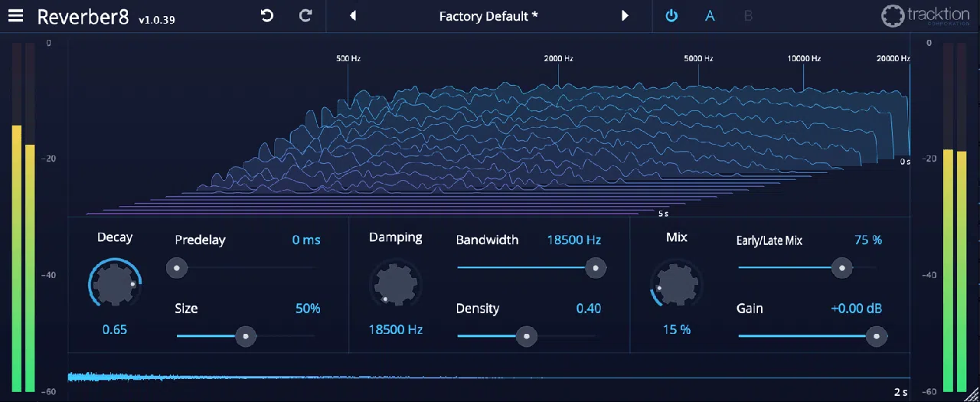This screenshot has height=402, width=980.
Task: Switch to the A state
Action: click(710, 16)
